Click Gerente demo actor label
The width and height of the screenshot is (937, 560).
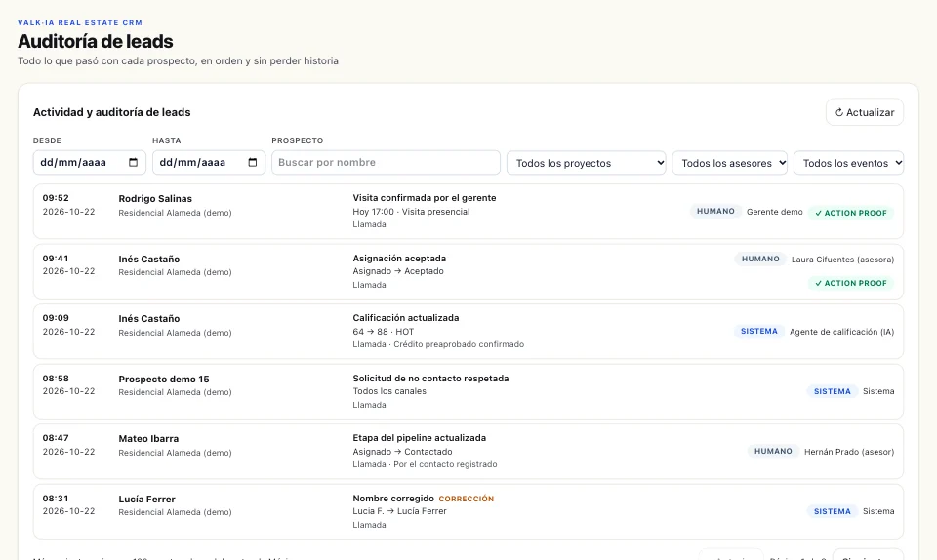point(774,212)
